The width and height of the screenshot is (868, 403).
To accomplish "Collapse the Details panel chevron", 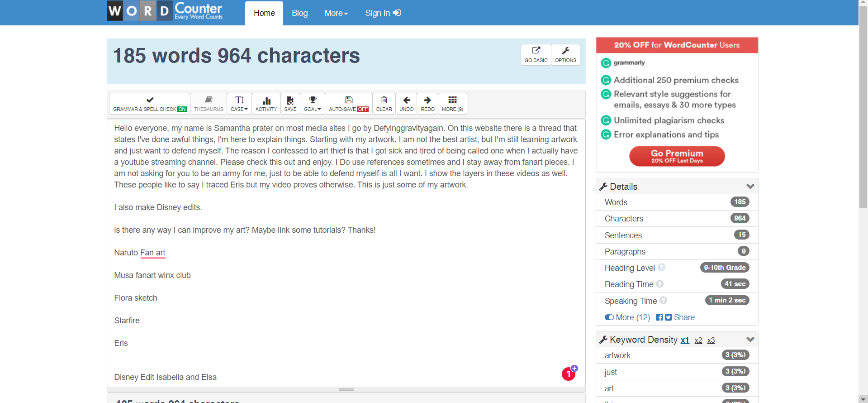I will [750, 187].
